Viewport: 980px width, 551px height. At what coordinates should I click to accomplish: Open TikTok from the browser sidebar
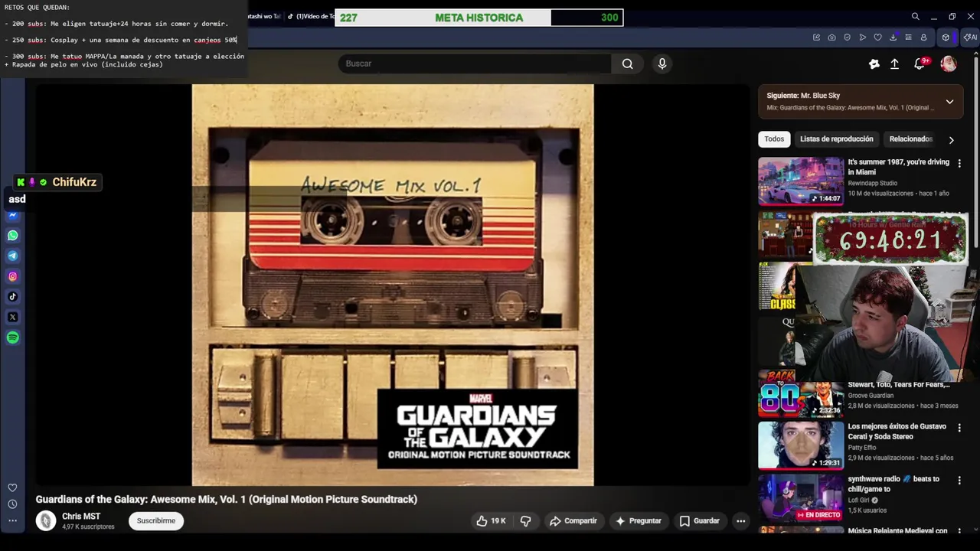click(13, 297)
